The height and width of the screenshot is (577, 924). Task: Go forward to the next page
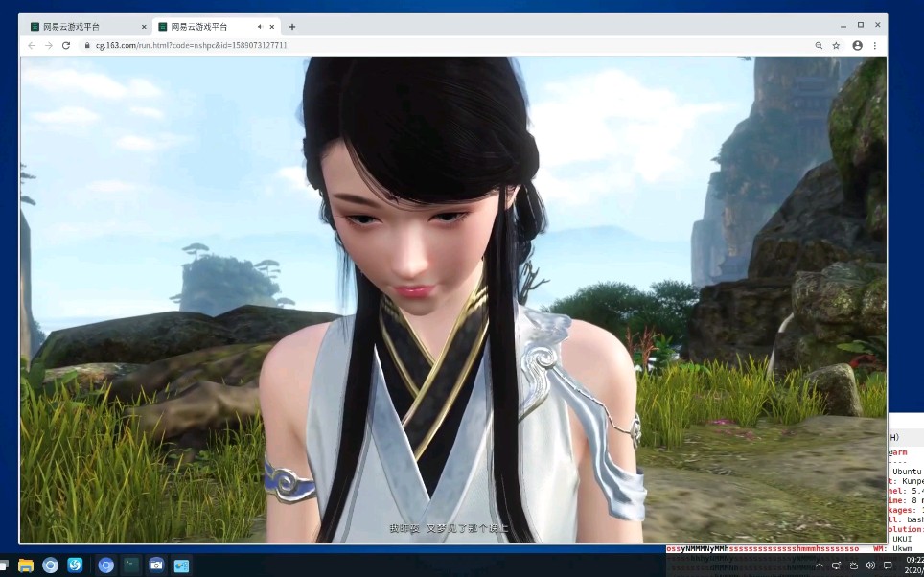[x=49, y=45]
